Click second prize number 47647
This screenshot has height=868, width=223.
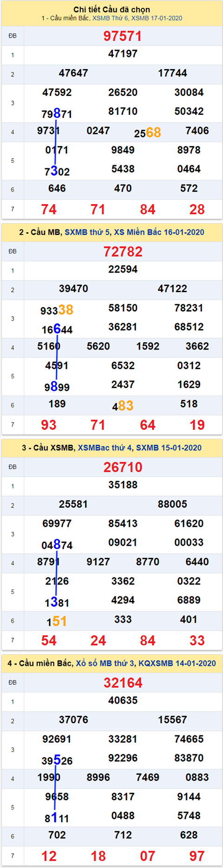pyautogui.click(x=73, y=73)
